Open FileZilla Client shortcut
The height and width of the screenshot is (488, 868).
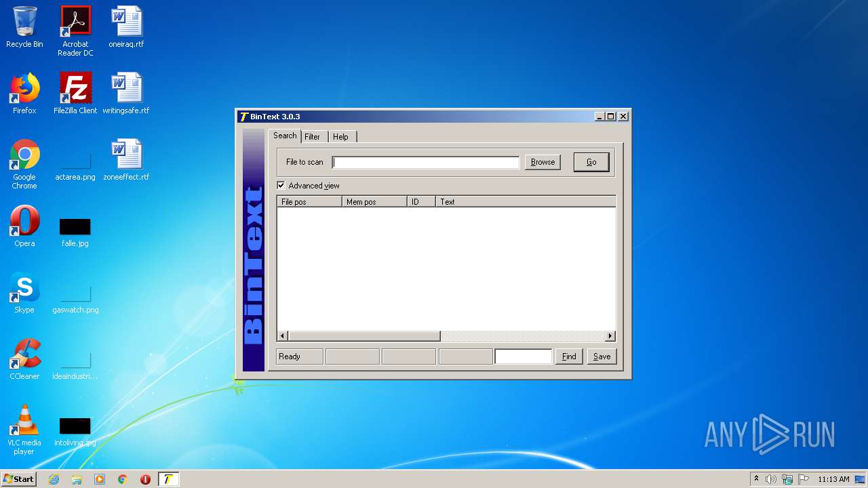pos(75,94)
